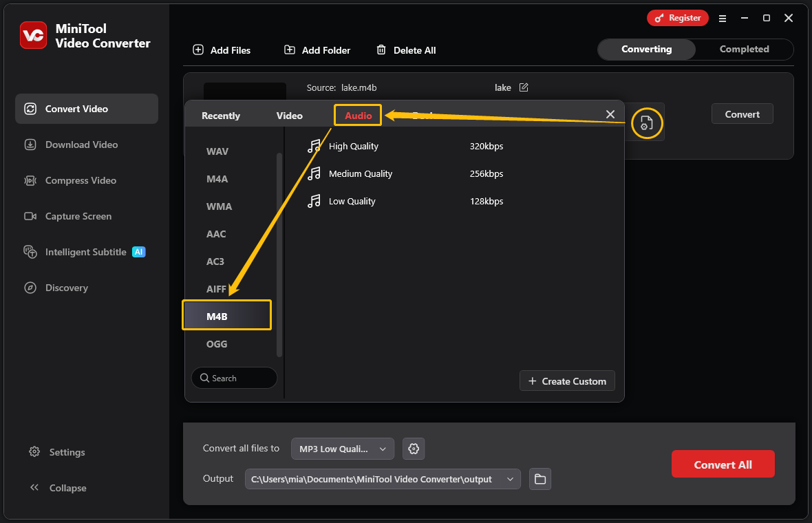
Task: Switch to the Converting tab
Action: pyautogui.click(x=646, y=49)
